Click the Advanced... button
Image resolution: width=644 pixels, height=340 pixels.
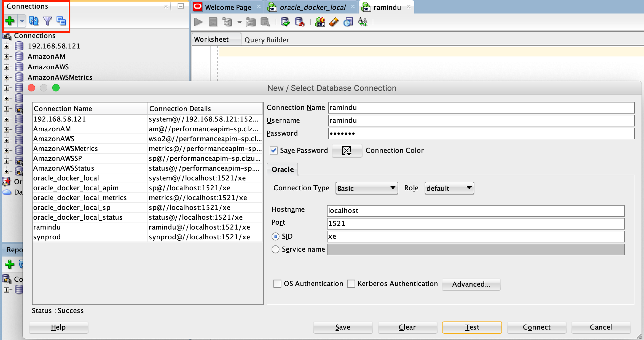point(471,284)
